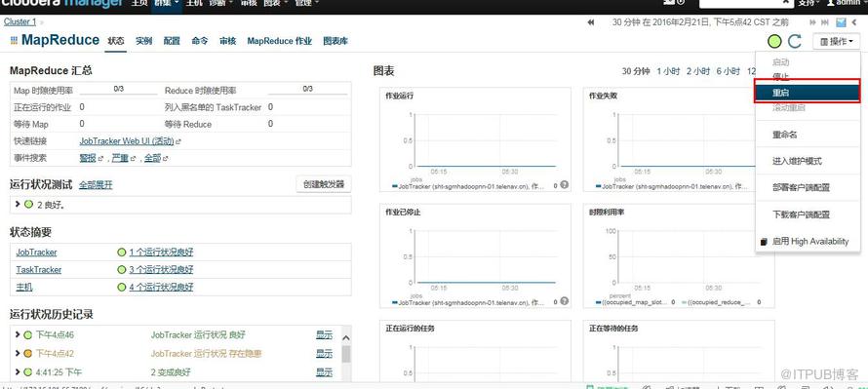
Task: Click the MapReduce service grid icon
Action: click(14, 40)
